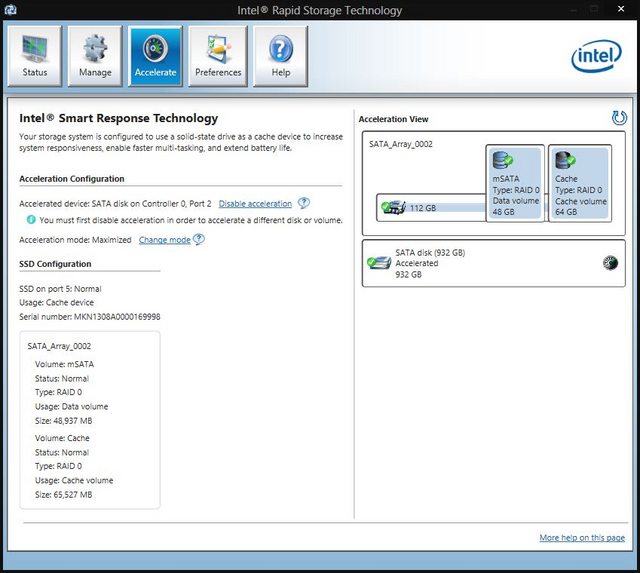This screenshot has height=573, width=640.
Task: Close the Rapid Storage Technology window
Action: [621, 9]
